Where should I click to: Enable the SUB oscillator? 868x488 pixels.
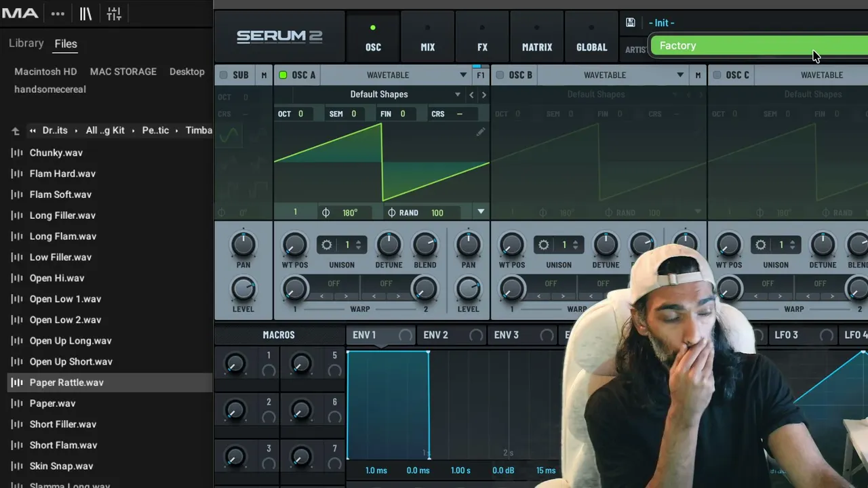(223, 75)
